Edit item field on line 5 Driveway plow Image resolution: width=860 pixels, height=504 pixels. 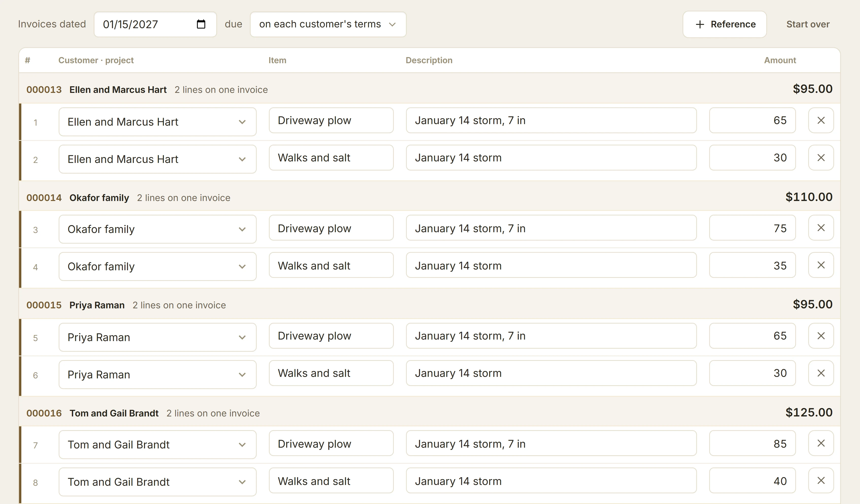pos(331,336)
